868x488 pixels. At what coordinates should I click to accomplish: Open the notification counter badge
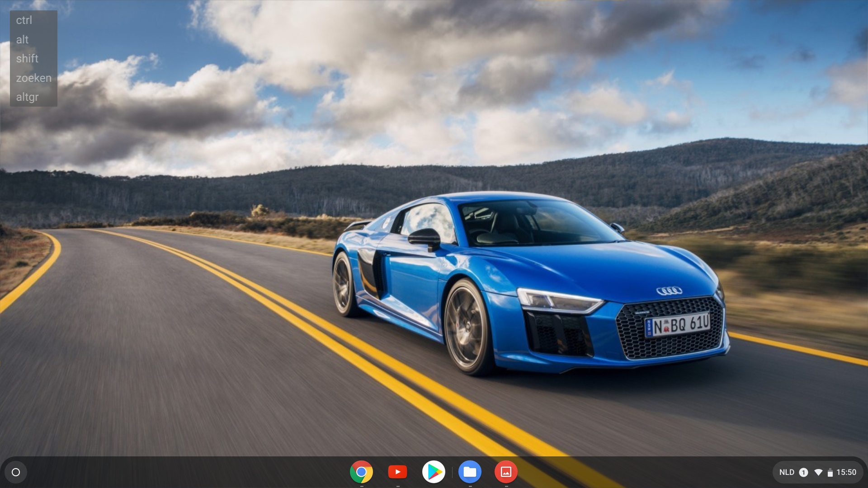803,472
